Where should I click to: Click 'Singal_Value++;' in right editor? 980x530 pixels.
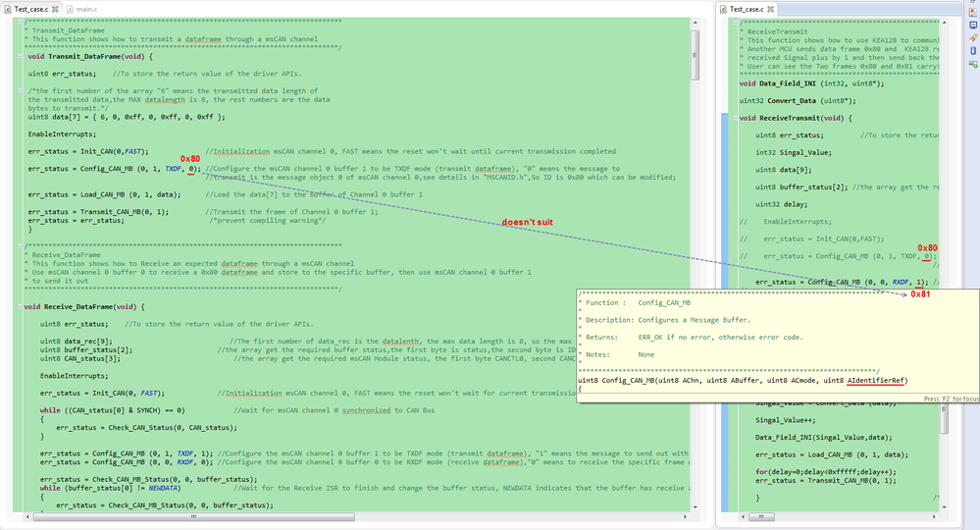point(786,421)
